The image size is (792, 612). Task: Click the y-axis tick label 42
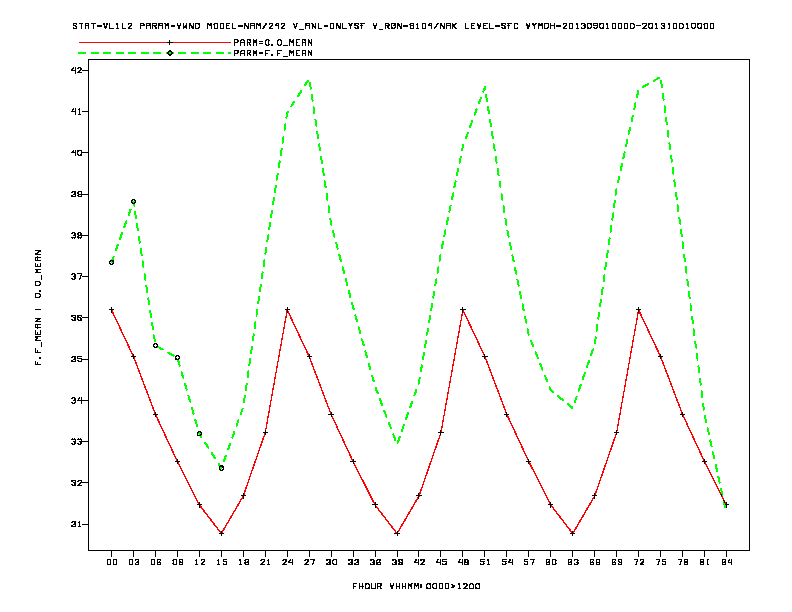tap(76, 70)
